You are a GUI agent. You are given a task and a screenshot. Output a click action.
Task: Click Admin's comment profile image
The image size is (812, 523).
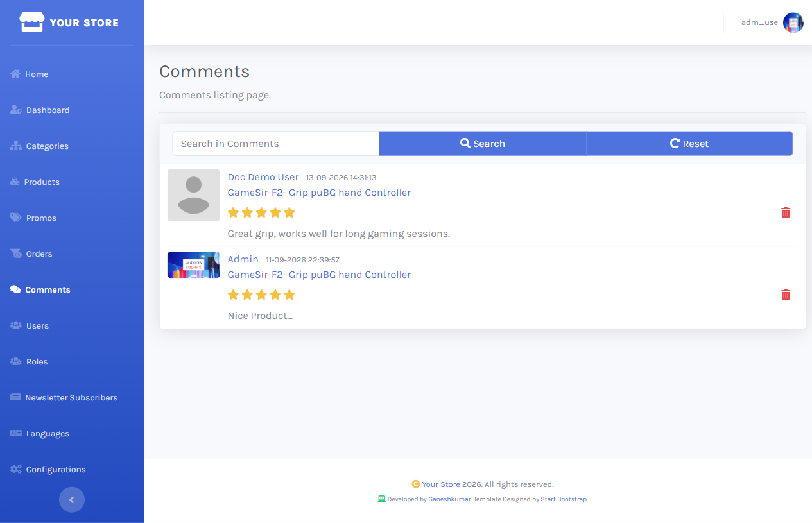(x=194, y=264)
